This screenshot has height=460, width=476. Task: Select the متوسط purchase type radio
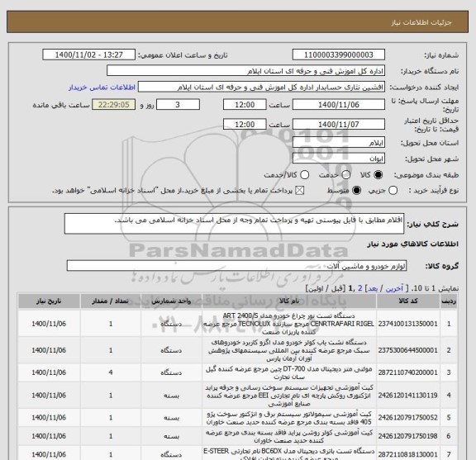pos(356,191)
